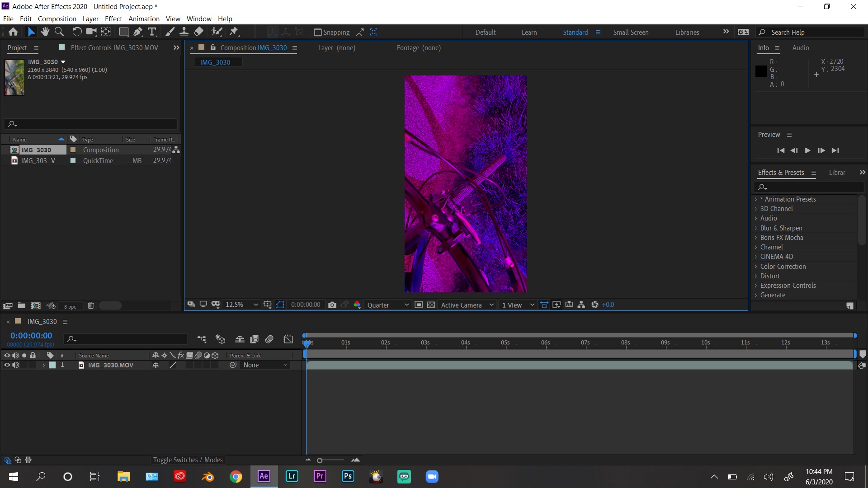This screenshot has height=488, width=868.
Task: Click the timeline zoom slider
Action: coord(320,460)
